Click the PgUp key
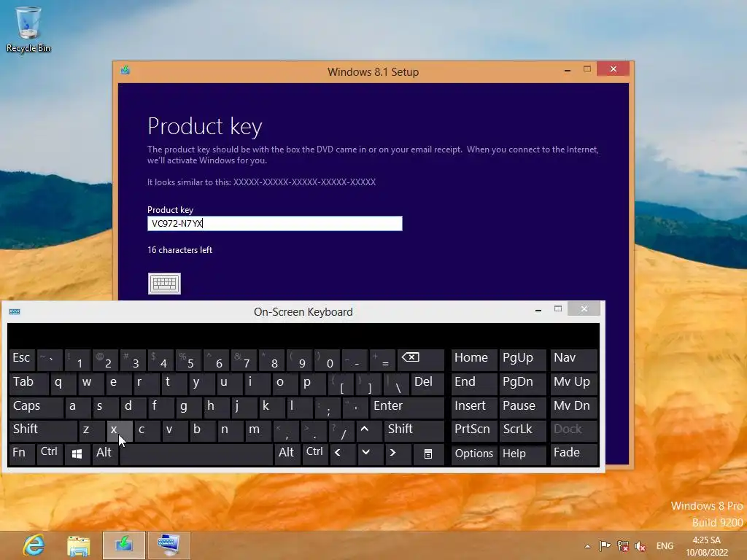This screenshot has height=560, width=747. [x=523, y=359]
